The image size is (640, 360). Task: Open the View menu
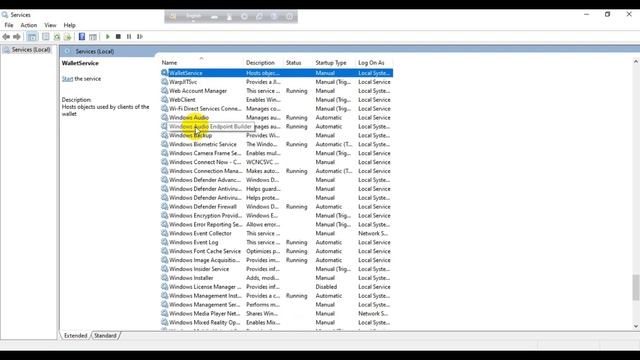coord(50,25)
